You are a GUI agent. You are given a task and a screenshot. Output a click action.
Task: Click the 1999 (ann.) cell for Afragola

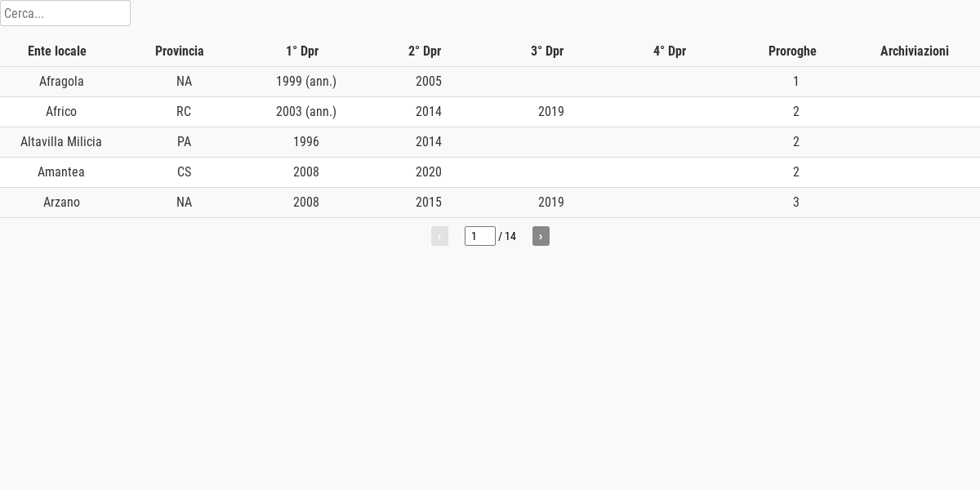click(306, 82)
